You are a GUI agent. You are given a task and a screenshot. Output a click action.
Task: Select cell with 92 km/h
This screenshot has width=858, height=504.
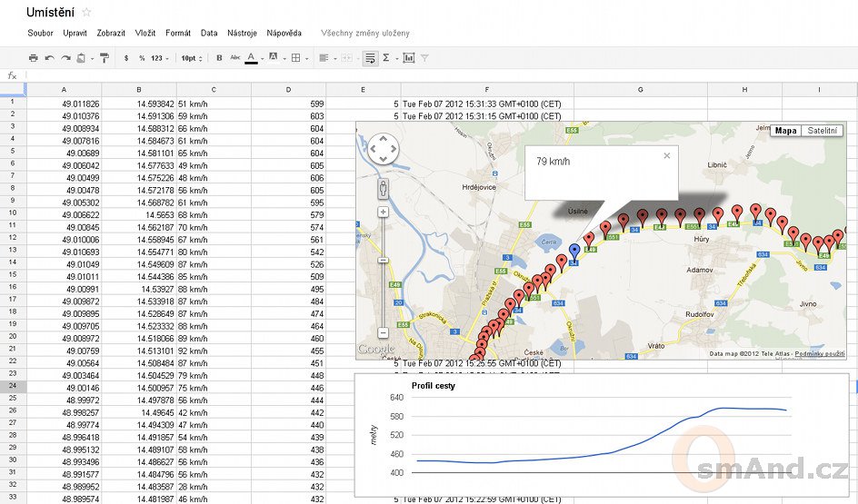point(214,351)
